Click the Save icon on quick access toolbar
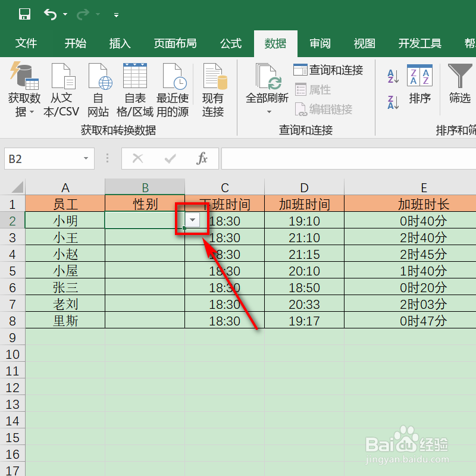Screen dimensions: 476x476 [24, 13]
